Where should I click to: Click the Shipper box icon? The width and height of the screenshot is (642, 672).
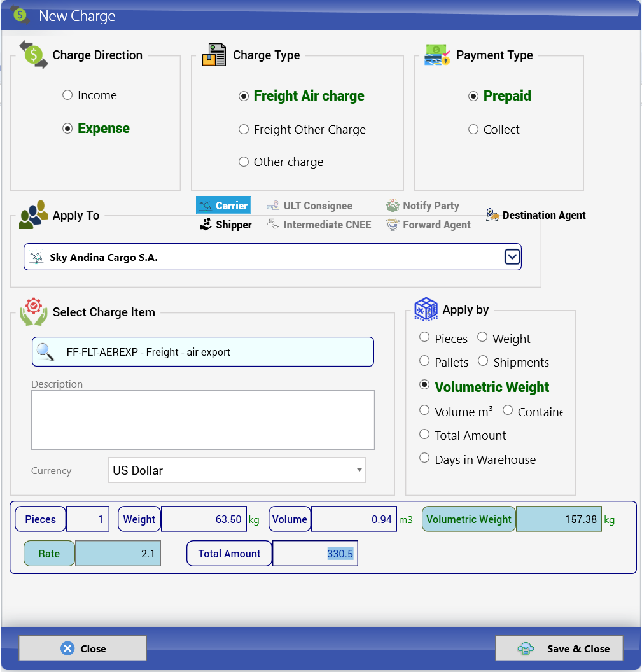pos(206,224)
